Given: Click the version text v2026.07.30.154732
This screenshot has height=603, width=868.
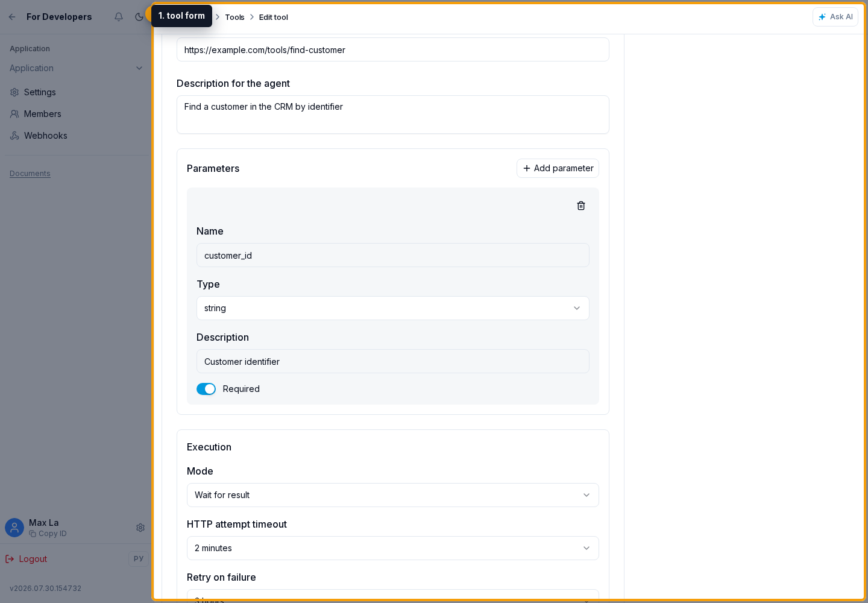Looking at the screenshot, I should pos(46,589).
